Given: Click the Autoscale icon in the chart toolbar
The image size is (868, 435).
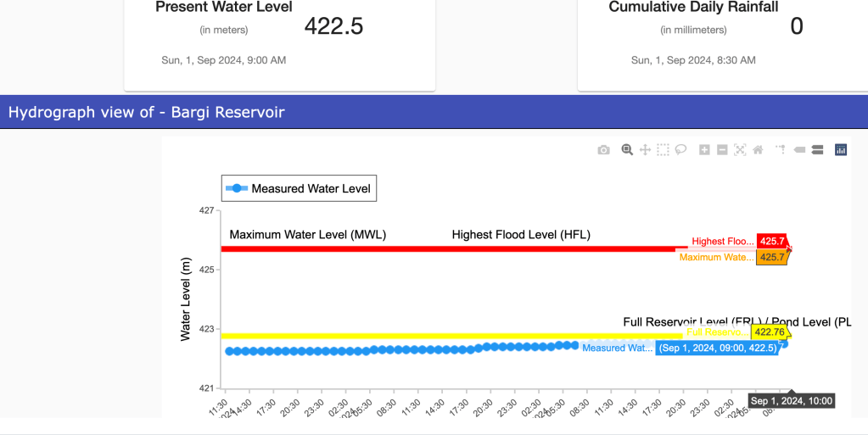Looking at the screenshot, I should (740, 150).
